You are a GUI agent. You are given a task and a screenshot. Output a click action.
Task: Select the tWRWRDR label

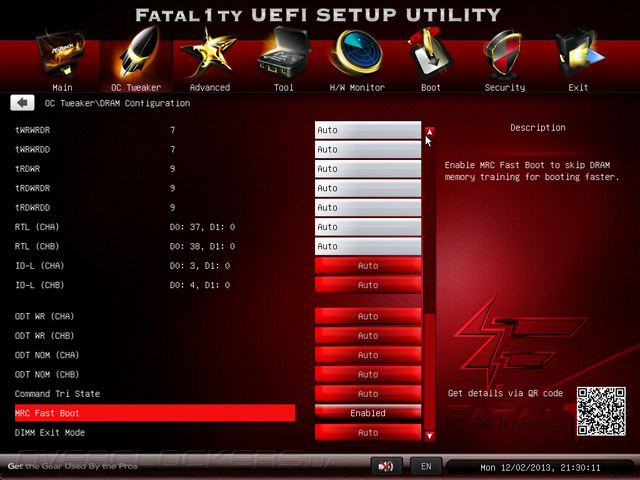[33, 130]
